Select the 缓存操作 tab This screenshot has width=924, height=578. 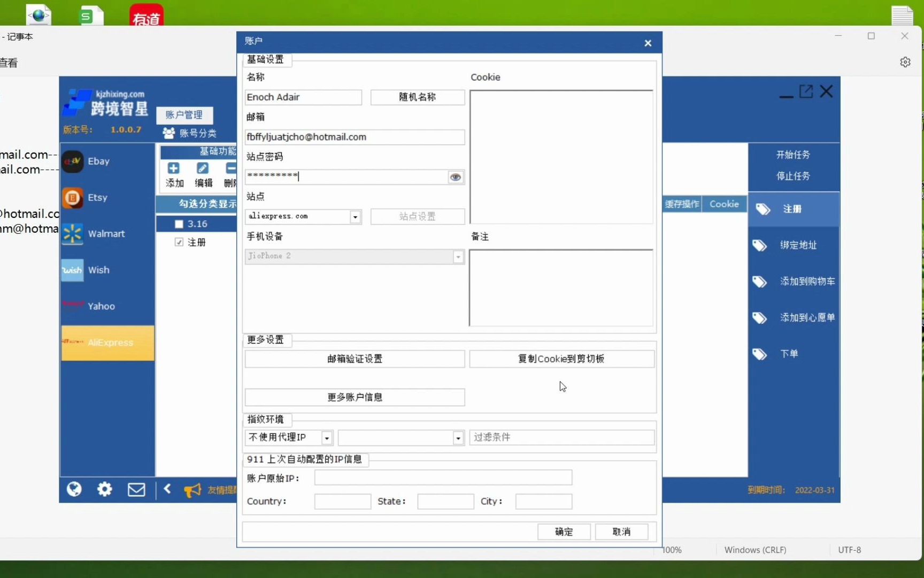click(x=682, y=204)
